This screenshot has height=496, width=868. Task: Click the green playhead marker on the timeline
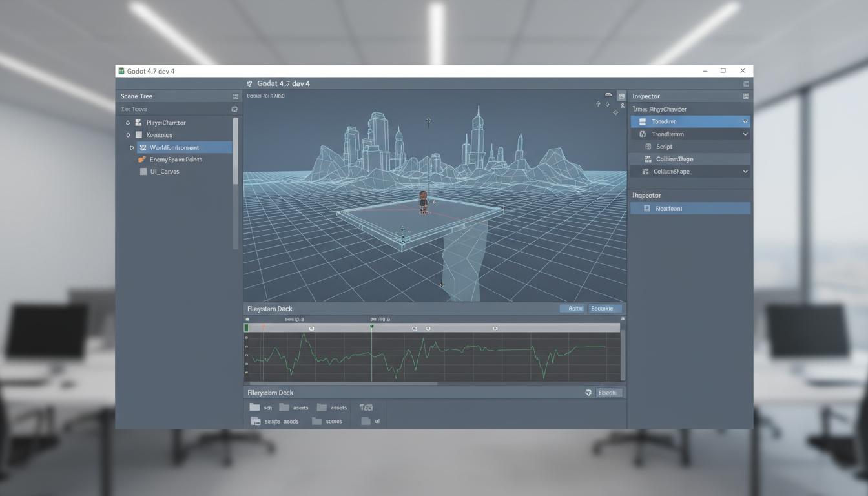click(371, 327)
